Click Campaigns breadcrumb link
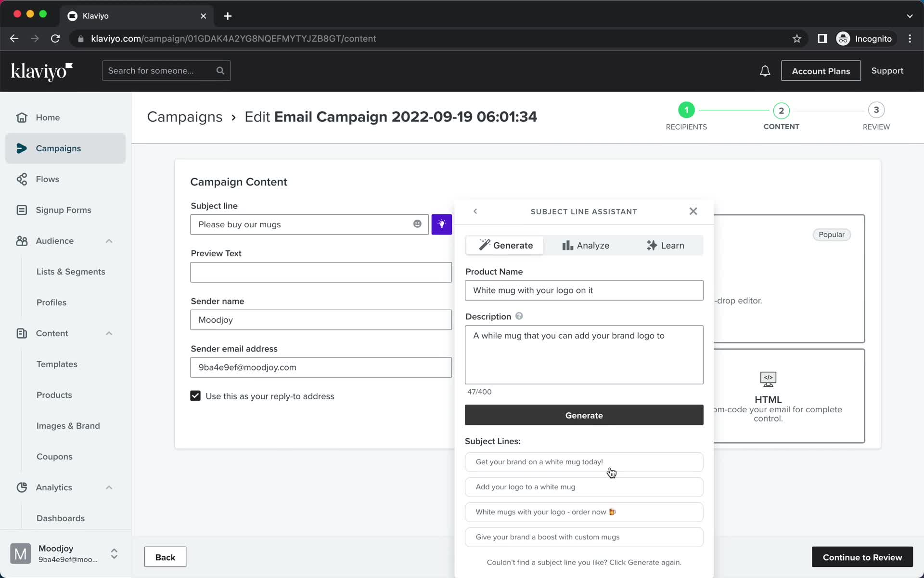 point(185,117)
